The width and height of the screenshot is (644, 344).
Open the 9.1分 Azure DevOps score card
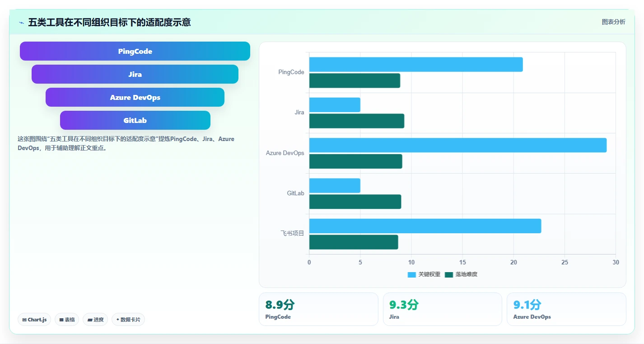click(x=566, y=309)
